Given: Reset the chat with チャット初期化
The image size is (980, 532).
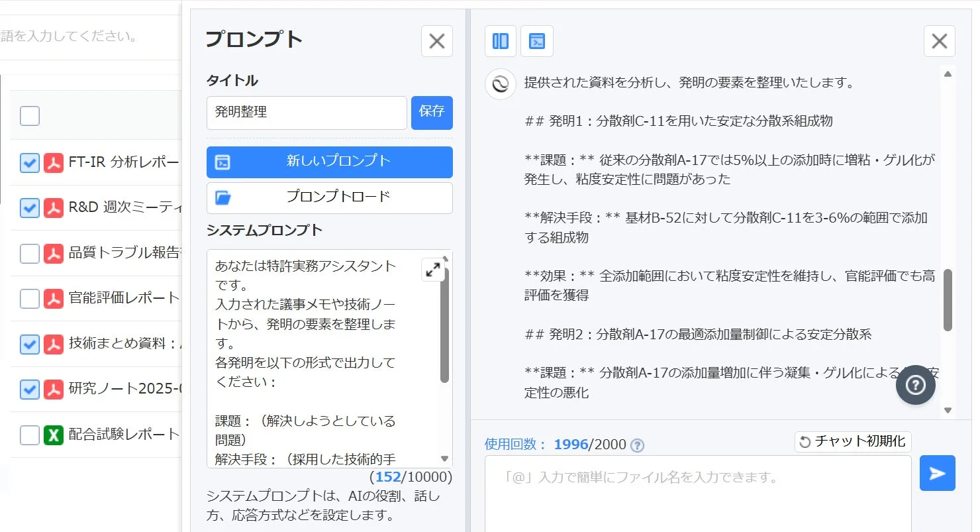Looking at the screenshot, I should click(x=853, y=441).
